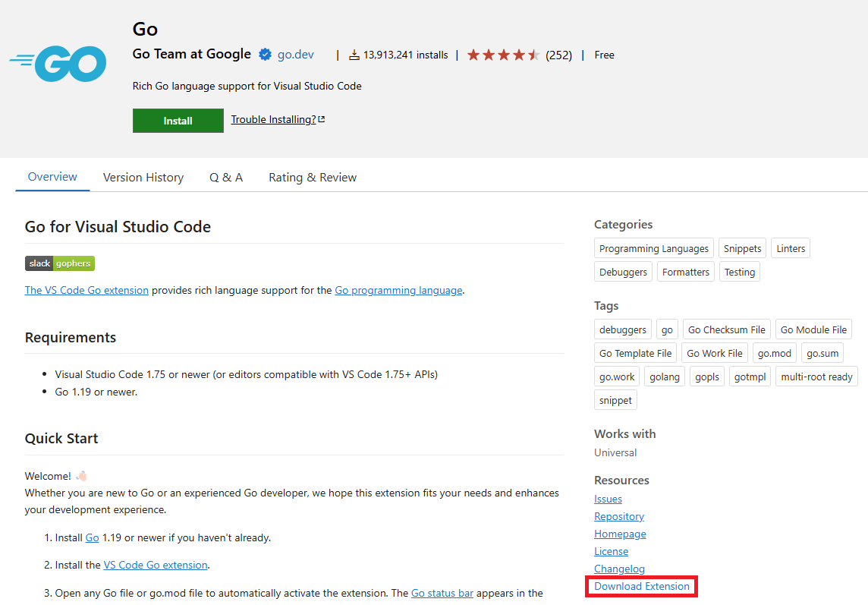
Task: Open the Repository resource link
Action: (619, 516)
